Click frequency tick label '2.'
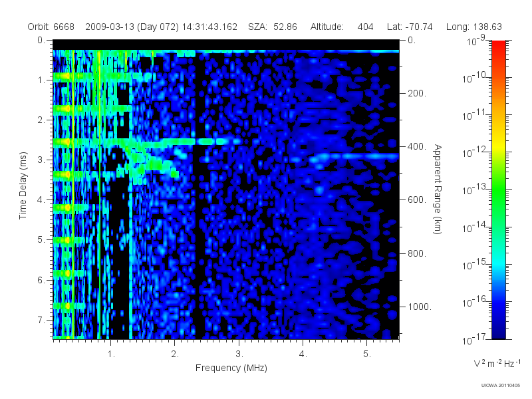 point(175,354)
